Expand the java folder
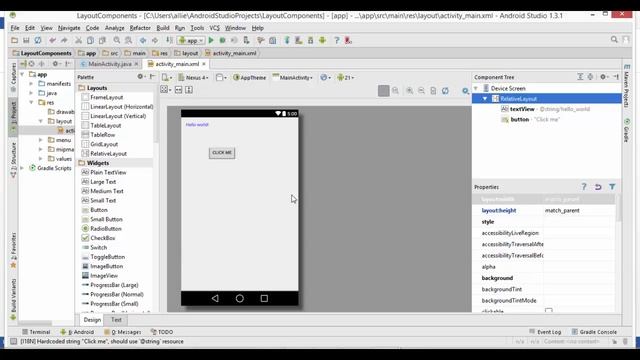This screenshot has width=640, height=360. (x=31, y=93)
